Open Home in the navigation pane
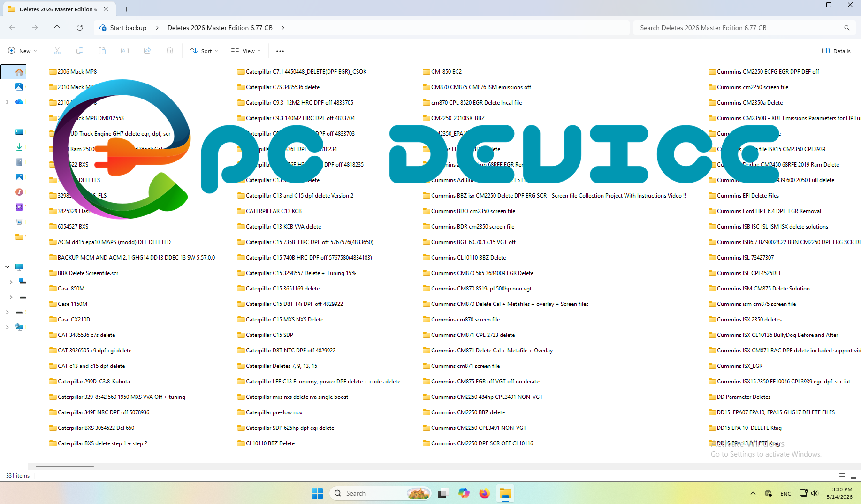Image resolution: width=861 pixels, height=504 pixels. tap(19, 72)
